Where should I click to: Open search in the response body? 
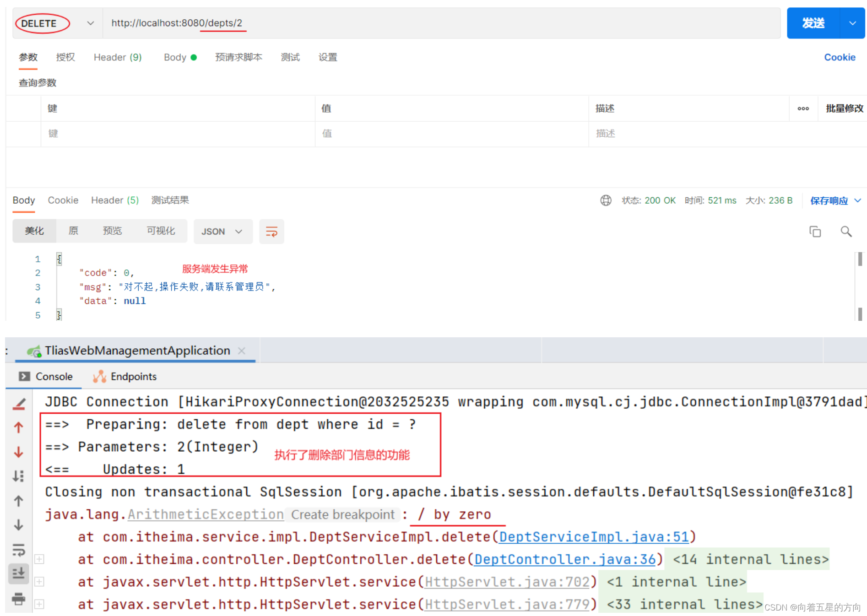845,232
